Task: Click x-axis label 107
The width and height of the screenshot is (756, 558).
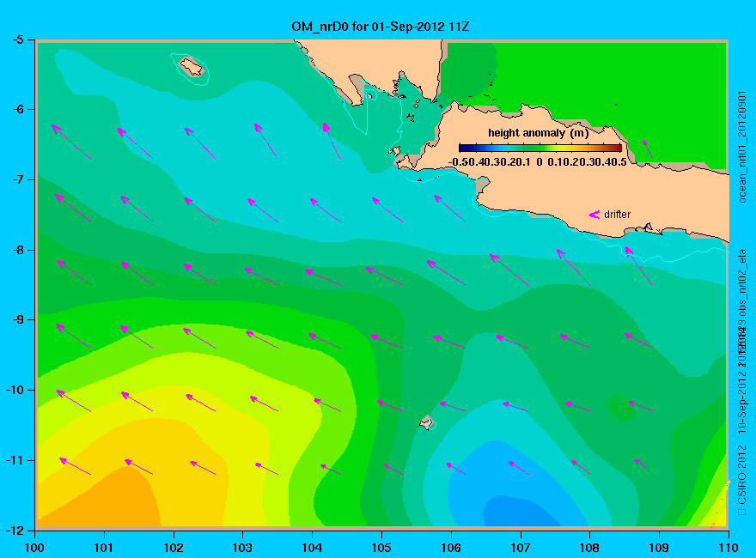Action: coord(521,548)
